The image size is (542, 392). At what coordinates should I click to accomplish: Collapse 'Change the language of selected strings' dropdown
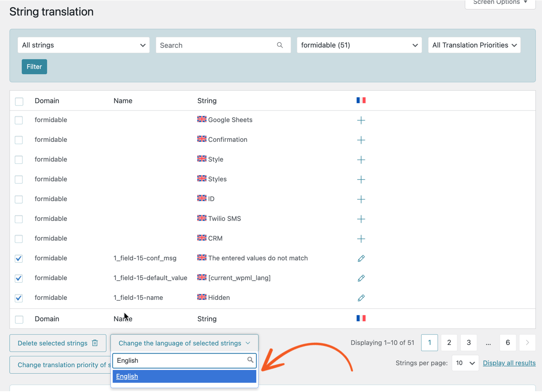[184, 343]
